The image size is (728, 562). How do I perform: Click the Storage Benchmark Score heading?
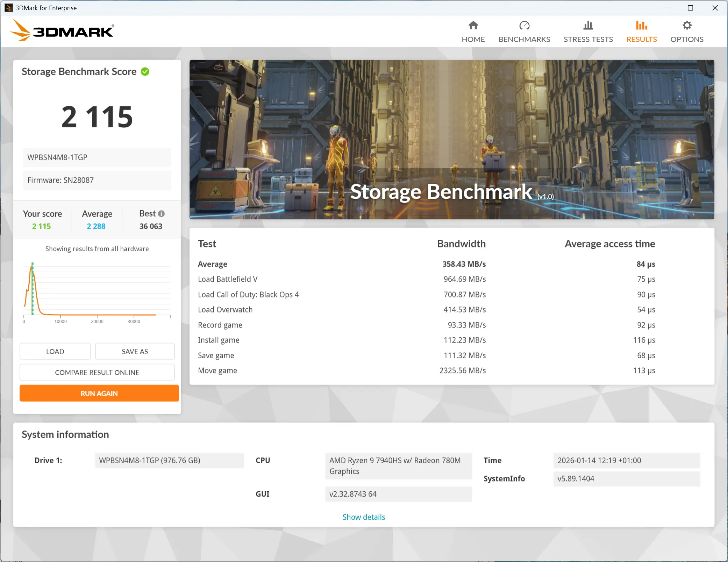coord(79,72)
